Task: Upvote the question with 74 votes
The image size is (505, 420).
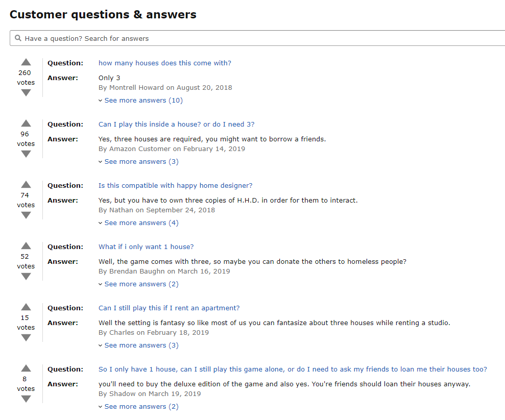Action: click(x=26, y=184)
